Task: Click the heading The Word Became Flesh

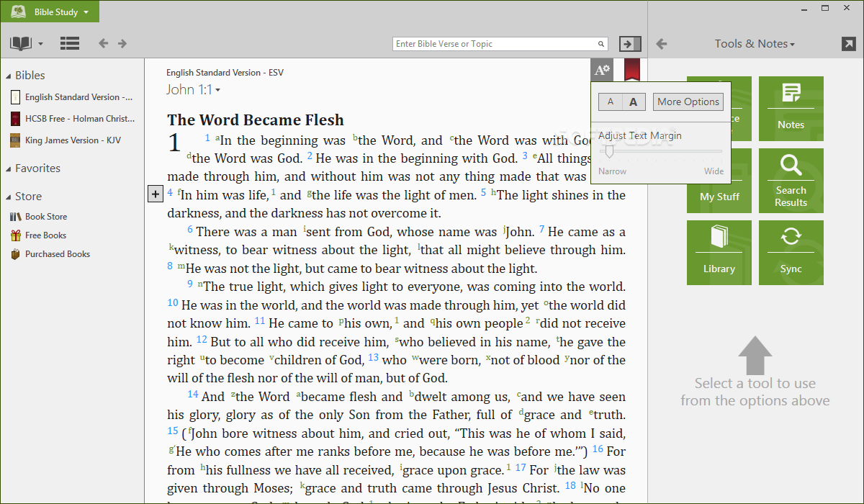Action: tap(256, 120)
